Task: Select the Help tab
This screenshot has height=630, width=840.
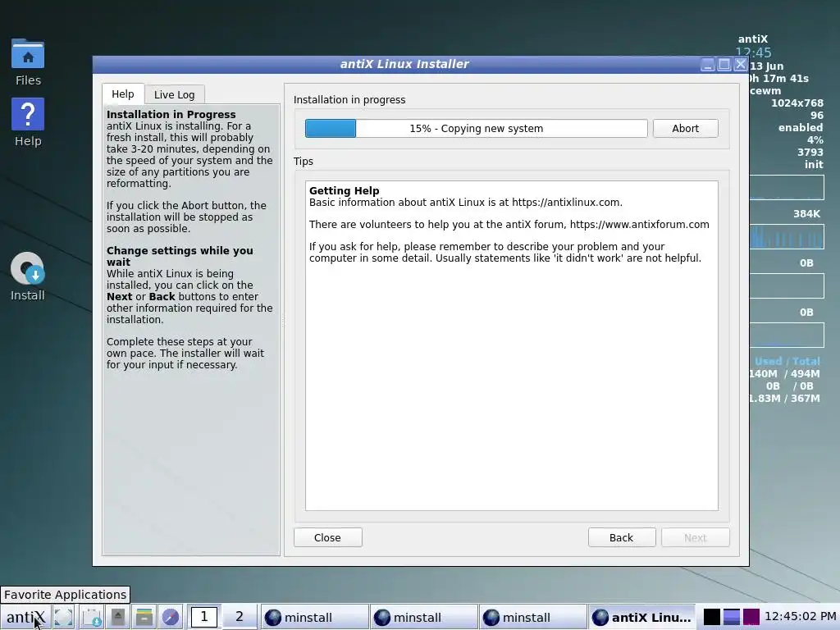Action: [123, 94]
